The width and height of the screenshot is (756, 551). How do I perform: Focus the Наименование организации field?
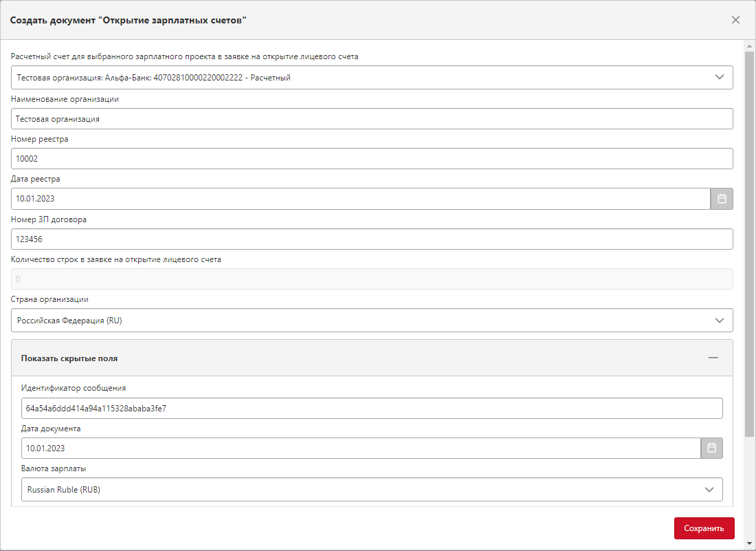(372, 119)
